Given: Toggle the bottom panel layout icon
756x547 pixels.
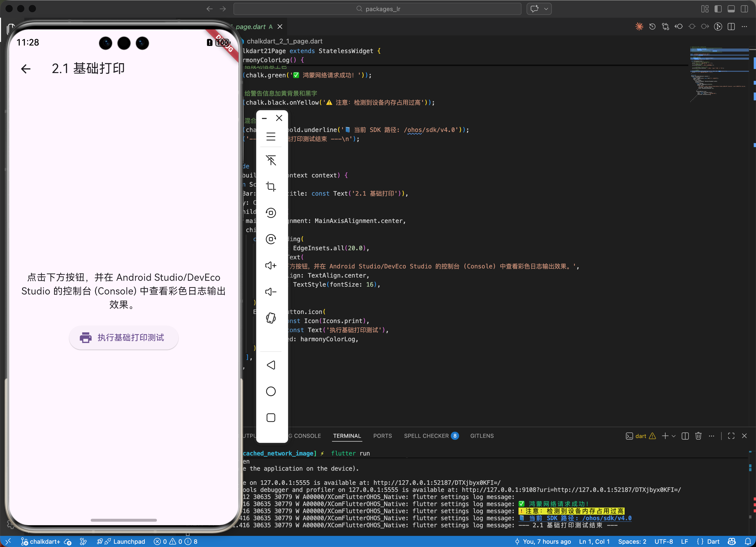Looking at the screenshot, I should 731,9.
